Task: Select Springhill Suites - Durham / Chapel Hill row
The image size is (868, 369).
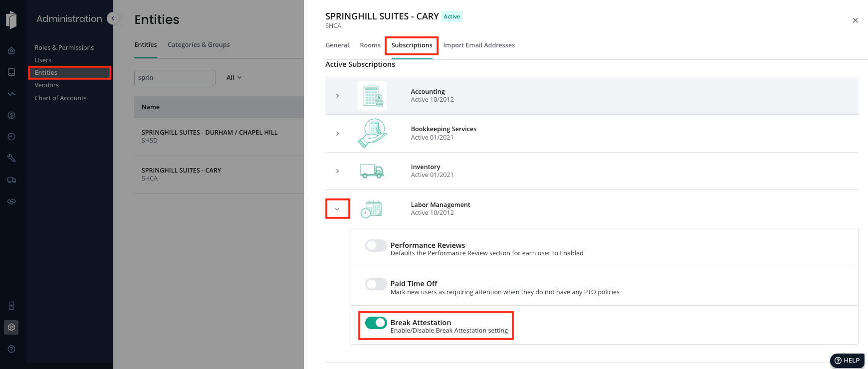Action: (219, 137)
